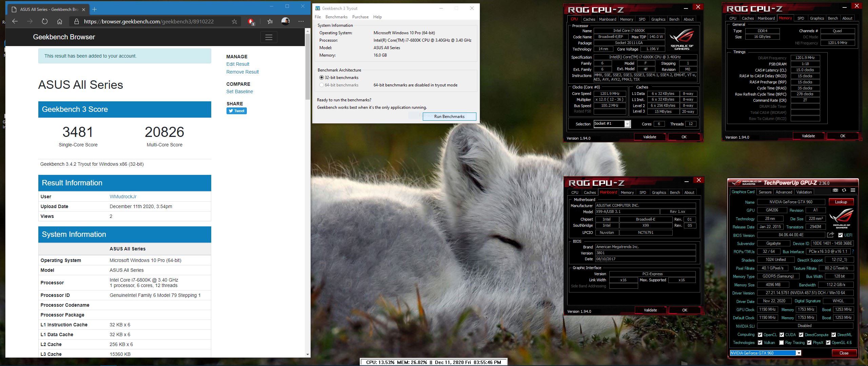Toggle the Ray Tracing checkbox
Viewport: 868px width, 366px height.
coord(782,343)
